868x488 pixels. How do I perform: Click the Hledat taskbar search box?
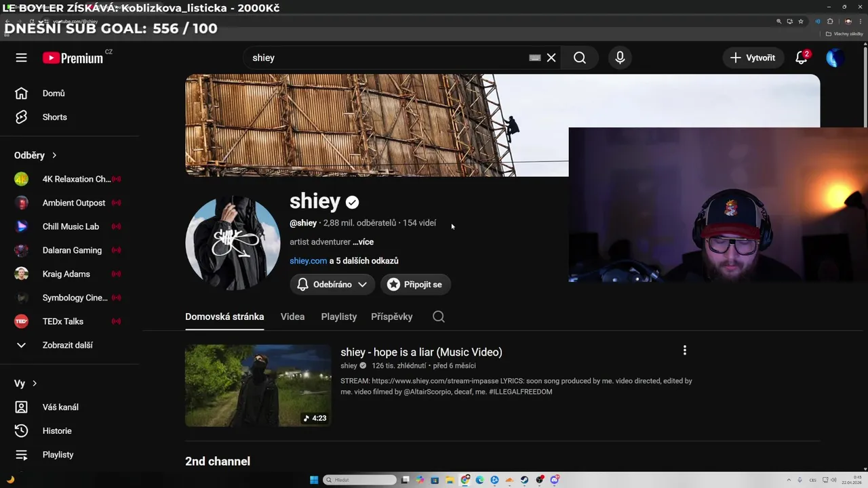pos(359,480)
